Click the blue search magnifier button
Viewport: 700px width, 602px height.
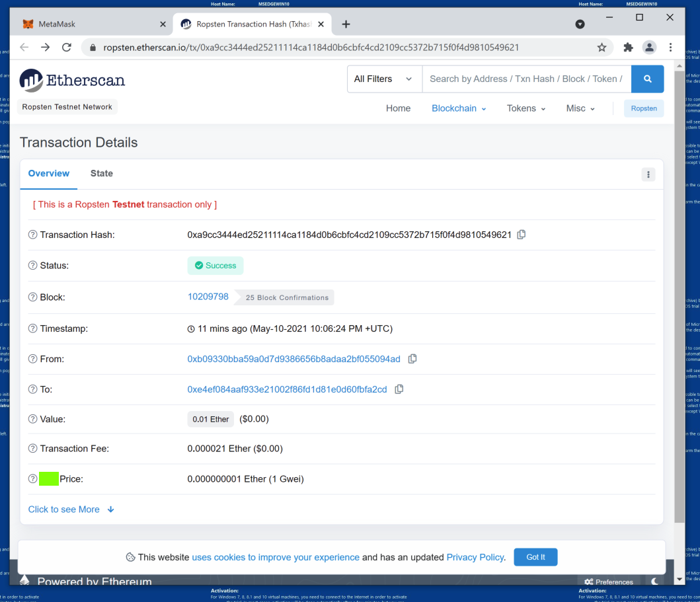pyautogui.click(x=647, y=79)
